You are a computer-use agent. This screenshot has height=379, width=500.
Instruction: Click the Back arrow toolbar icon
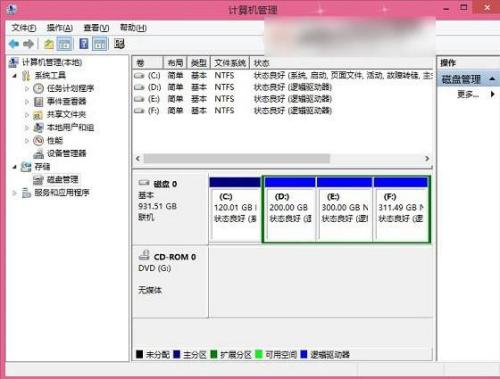click(x=14, y=44)
